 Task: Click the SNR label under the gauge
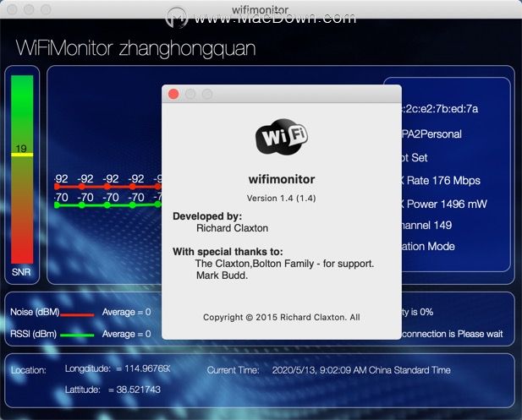[x=21, y=272]
